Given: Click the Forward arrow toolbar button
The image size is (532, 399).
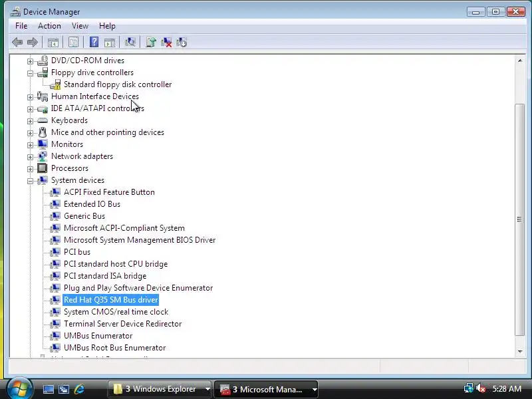Looking at the screenshot, I should [x=32, y=43].
